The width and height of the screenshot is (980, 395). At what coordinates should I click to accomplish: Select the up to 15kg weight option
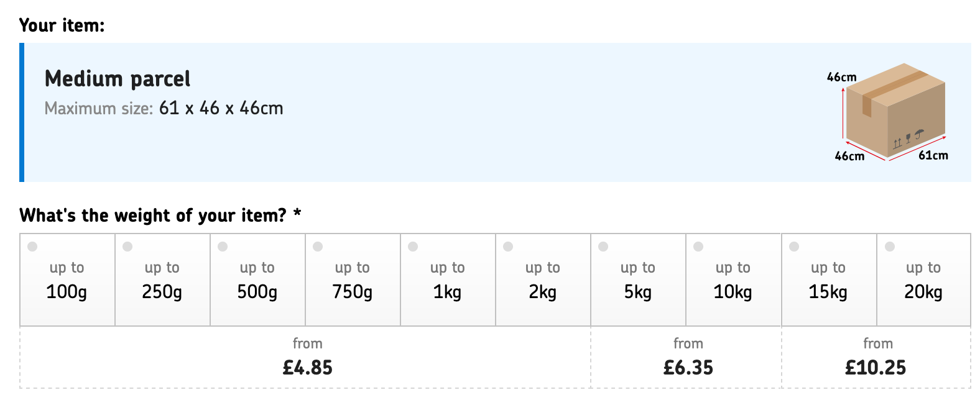pos(829,279)
